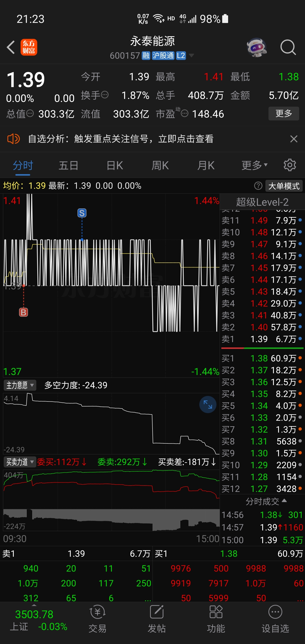Viewport: 305px width, 644px height.
Task: Open the robot assistant avatar
Action: 256,47
